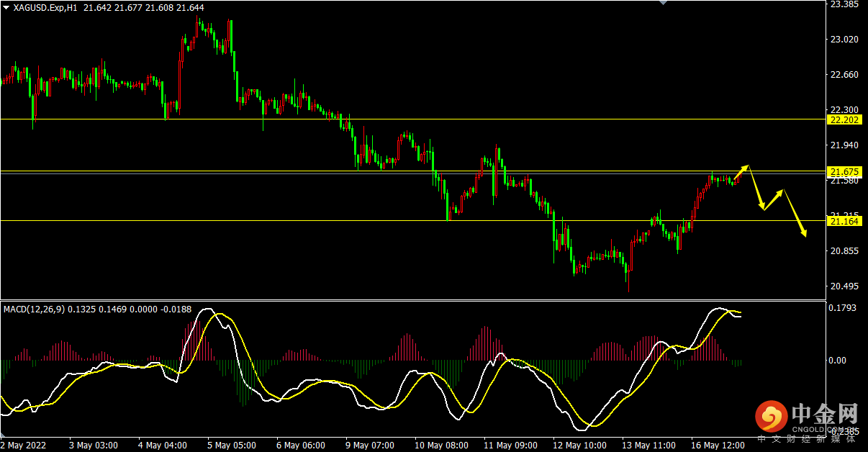Click the 20.855 value on price scale
The width and height of the screenshot is (868, 452).
coord(844,251)
